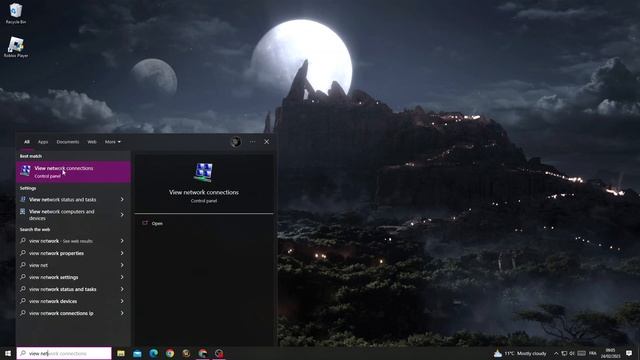Expand arrow for View network computers and devices
The image size is (640, 360).
coord(122,215)
